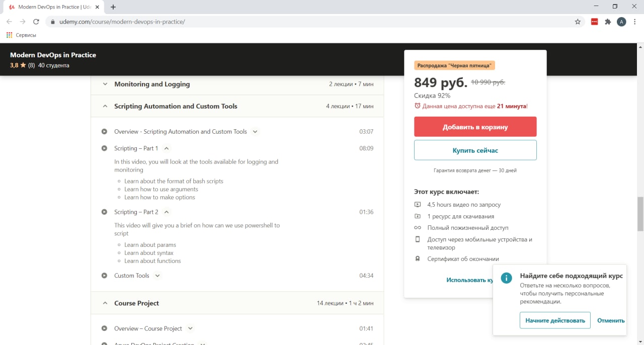Expand Overview – Course Project description
This screenshot has width=644, height=345.
pos(190,328)
